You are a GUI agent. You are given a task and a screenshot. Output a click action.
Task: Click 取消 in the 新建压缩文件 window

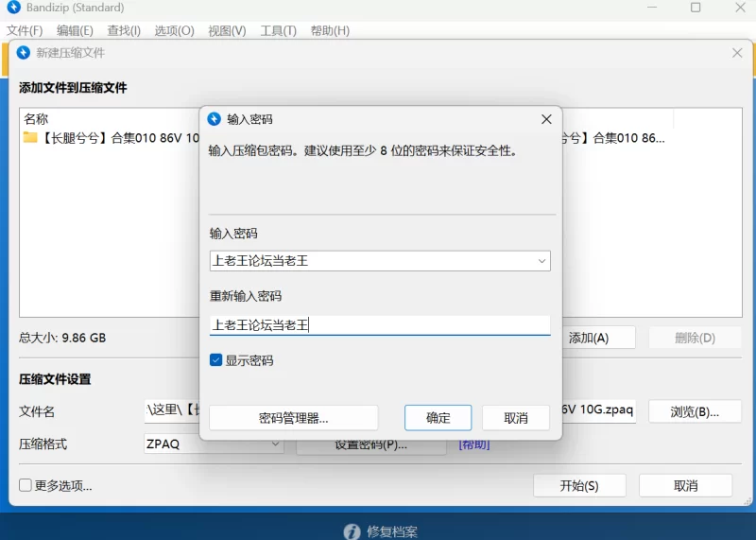click(x=686, y=485)
